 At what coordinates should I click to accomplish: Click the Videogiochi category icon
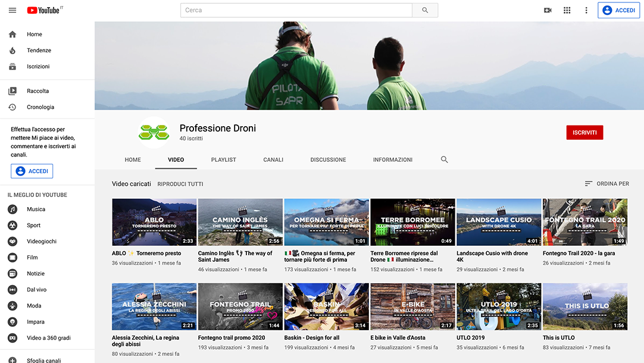pos(12,241)
